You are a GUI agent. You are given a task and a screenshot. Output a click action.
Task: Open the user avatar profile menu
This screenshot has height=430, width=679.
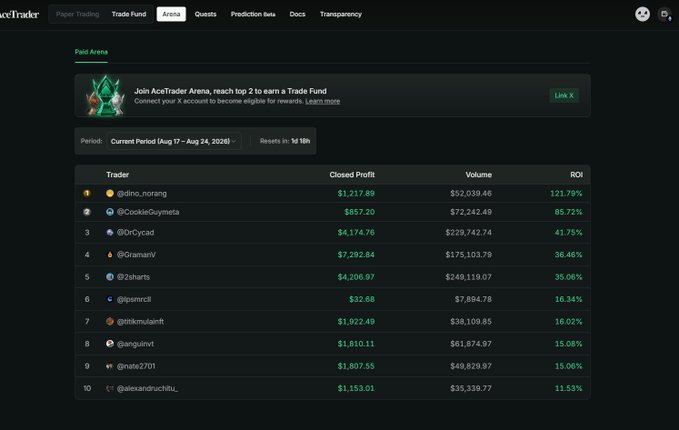(642, 14)
